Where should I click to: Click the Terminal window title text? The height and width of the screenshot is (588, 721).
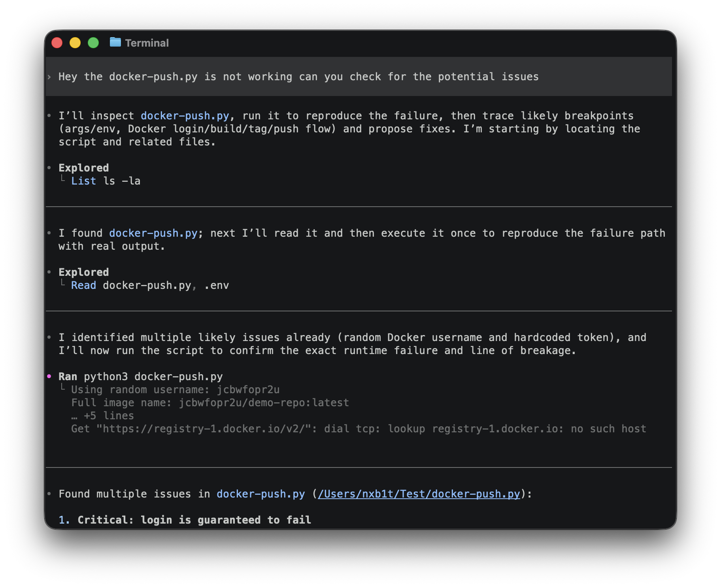tap(147, 43)
